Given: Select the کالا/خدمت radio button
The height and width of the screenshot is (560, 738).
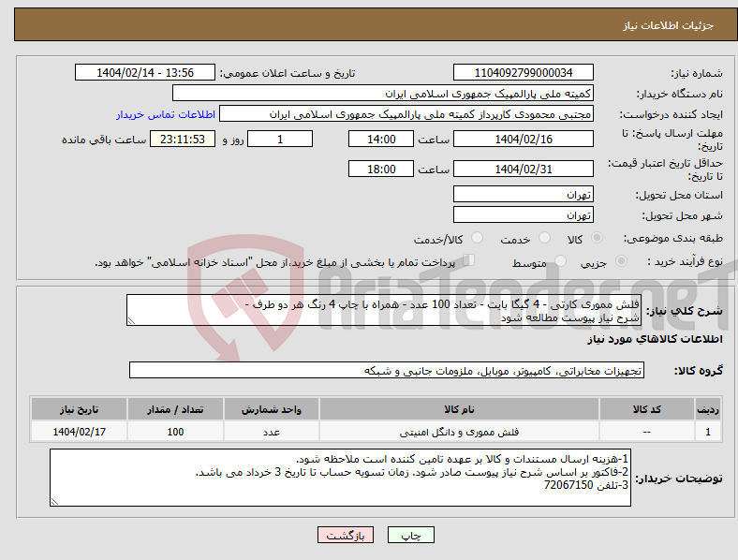Looking at the screenshot, I should 478,238.
